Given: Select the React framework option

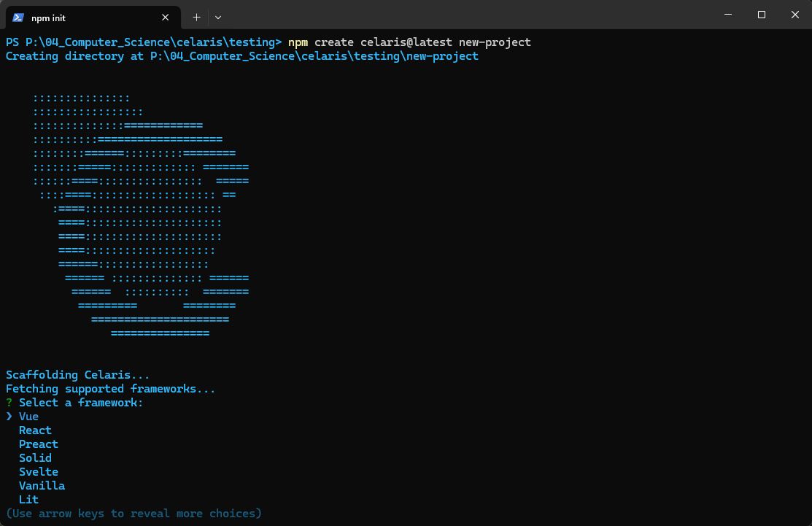Looking at the screenshot, I should pos(34,430).
